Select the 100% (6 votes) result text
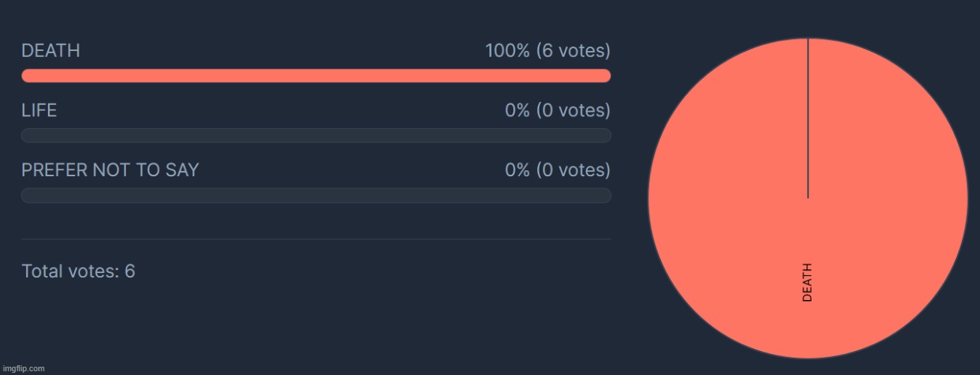980x375 pixels. (548, 51)
